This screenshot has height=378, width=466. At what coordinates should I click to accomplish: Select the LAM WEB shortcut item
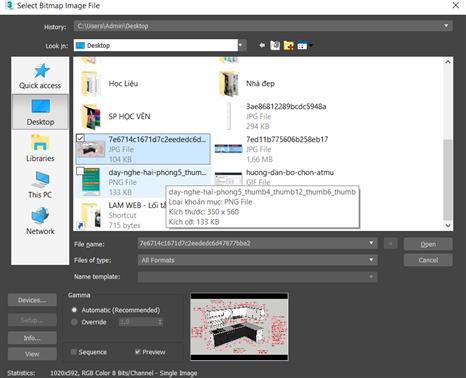(120, 215)
